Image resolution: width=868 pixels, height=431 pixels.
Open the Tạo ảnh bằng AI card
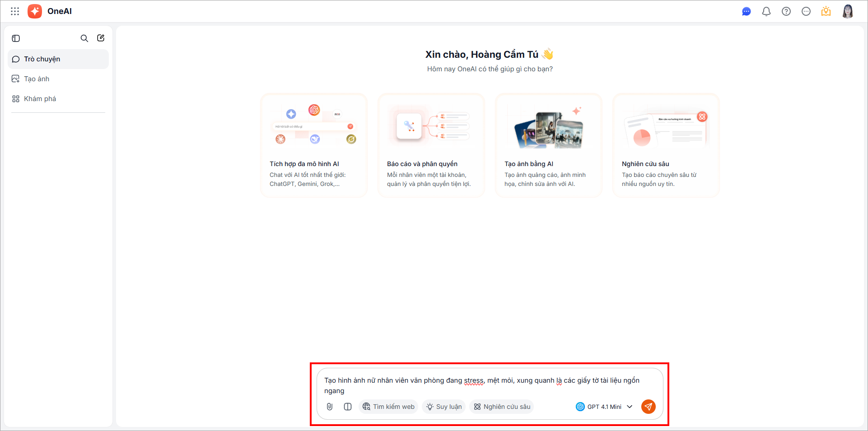click(x=549, y=145)
